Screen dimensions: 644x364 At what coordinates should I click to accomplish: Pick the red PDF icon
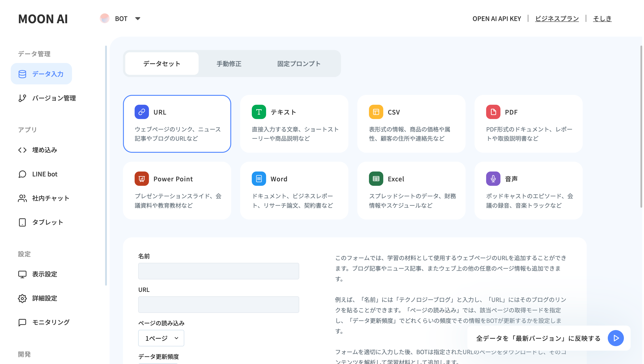(x=493, y=112)
